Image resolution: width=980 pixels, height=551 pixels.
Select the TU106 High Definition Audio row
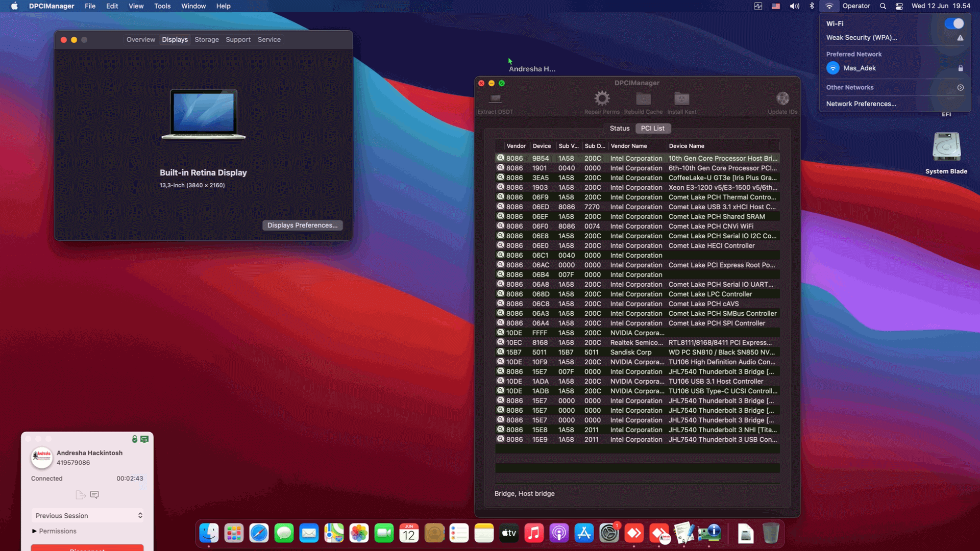click(x=637, y=362)
